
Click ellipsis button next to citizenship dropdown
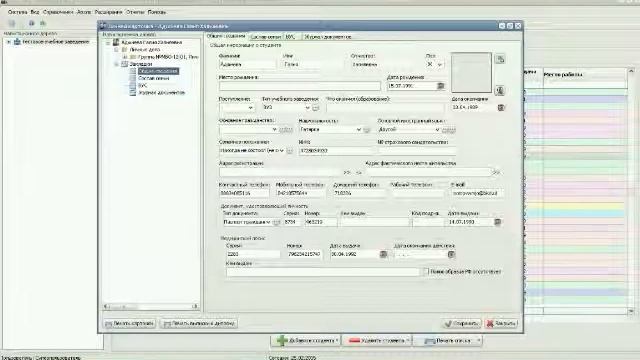[x=285, y=129]
